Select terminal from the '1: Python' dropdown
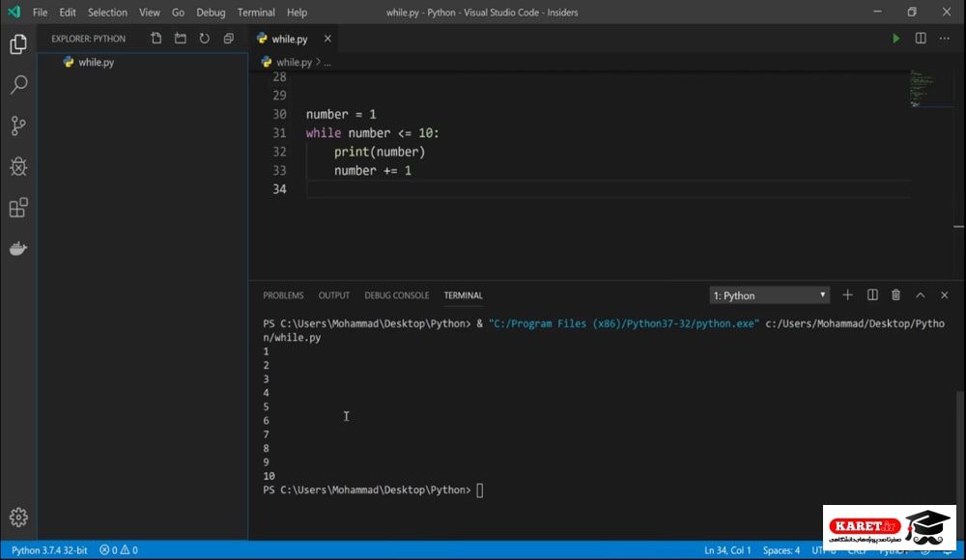 (770, 295)
